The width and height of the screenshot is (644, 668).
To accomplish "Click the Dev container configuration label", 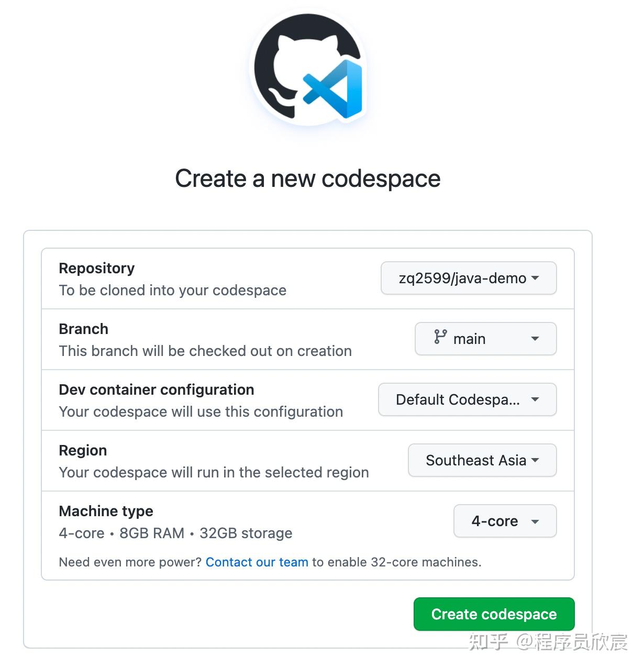I will click(x=156, y=389).
